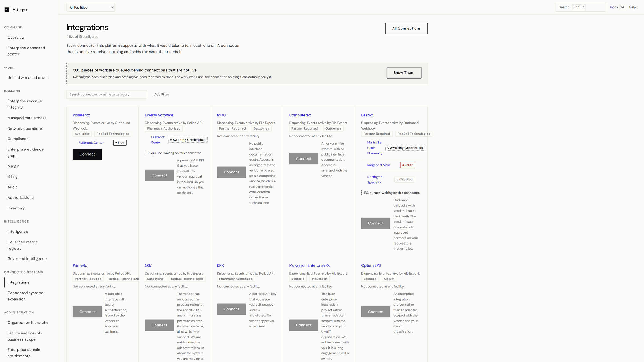Open Enterprise command center
This screenshot has width=644, height=362.
point(26,51)
